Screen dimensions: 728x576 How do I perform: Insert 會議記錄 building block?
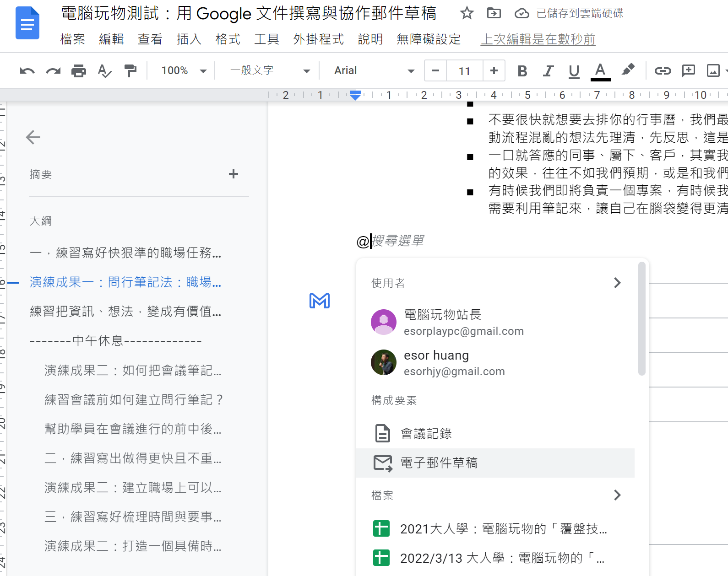click(496, 433)
